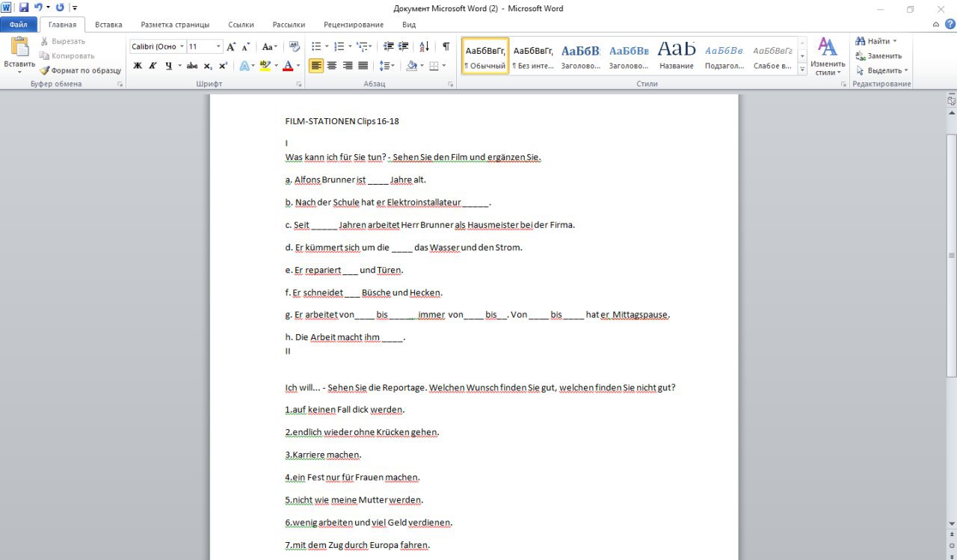Toggle Italic (К) formatting
This screenshot has height=560, width=957.
pyautogui.click(x=153, y=66)
